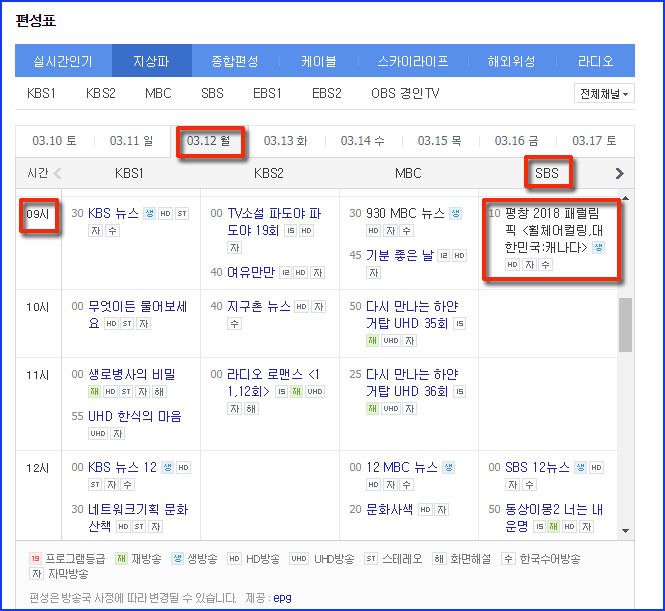Open the 생로병사의 비밀 program
Viewport: 665px width, 611px height.
pyautogui.click(x=131, y=374)
